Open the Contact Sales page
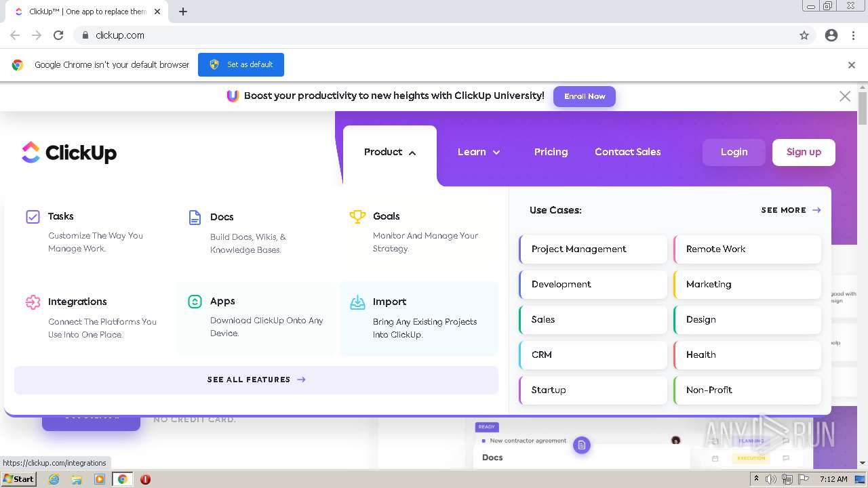868x488 pixels. click(628, 152)
